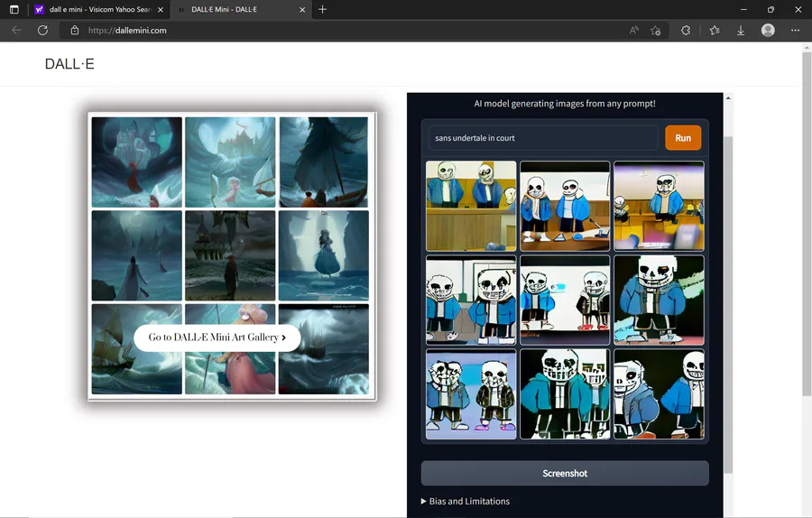Expand the Bias and Limitations section
Viewport: 812px width, 518px height.
click(x=466, y=501)
